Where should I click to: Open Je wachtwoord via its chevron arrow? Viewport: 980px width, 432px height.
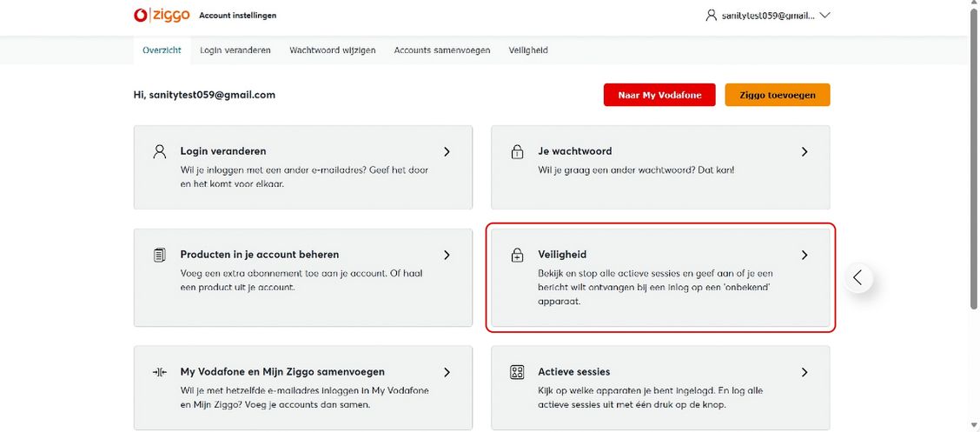(805, 151)
